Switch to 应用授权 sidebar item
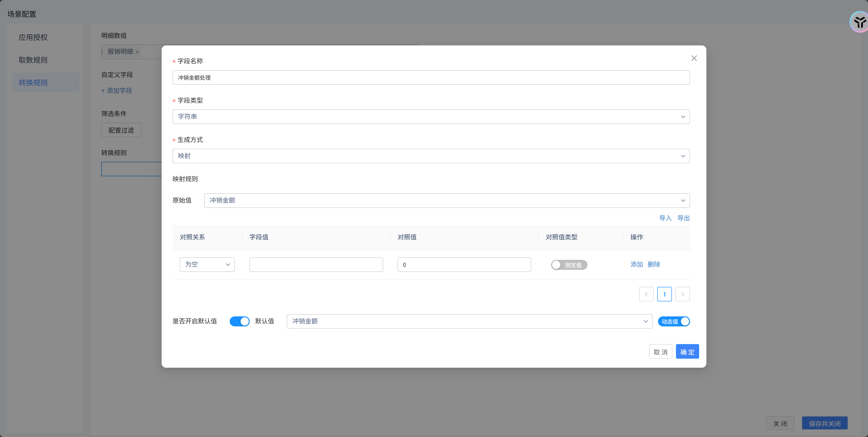Screen dimensions: 868x437 pyautogui.click(x=33, y=37)
